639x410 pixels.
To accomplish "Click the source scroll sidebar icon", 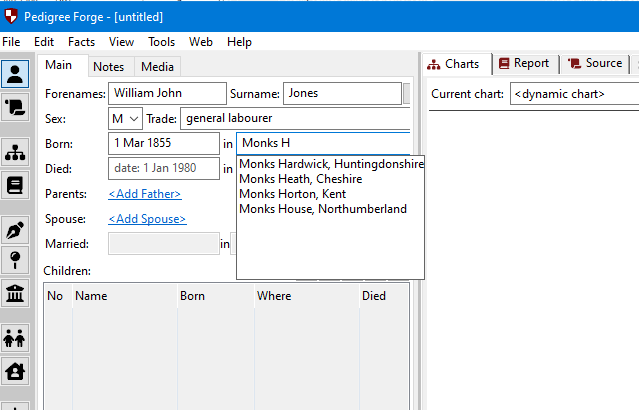I will pyautogui.click(x=16, y=105).
